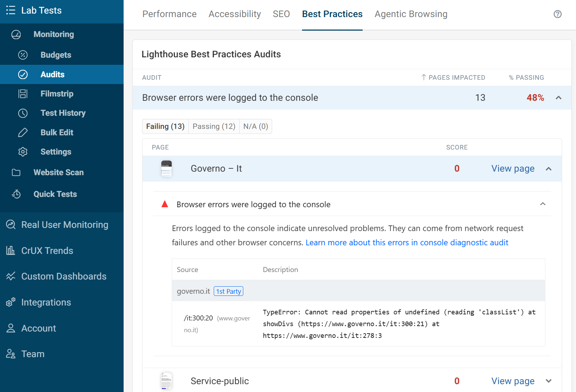This screenshot has height=392, width=576.
Task: Click the CrUX Trends chart icon
Action: 11,251
